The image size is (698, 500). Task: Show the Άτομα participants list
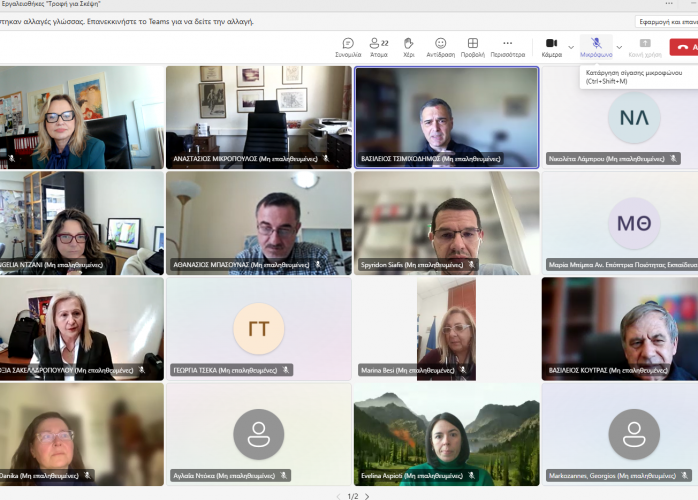coord(379,47)
